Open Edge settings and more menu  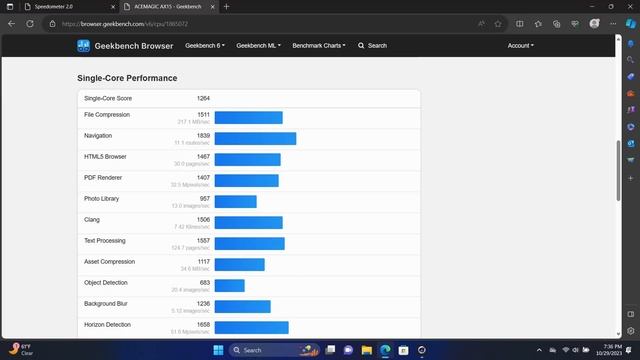[x=613, y=24]
